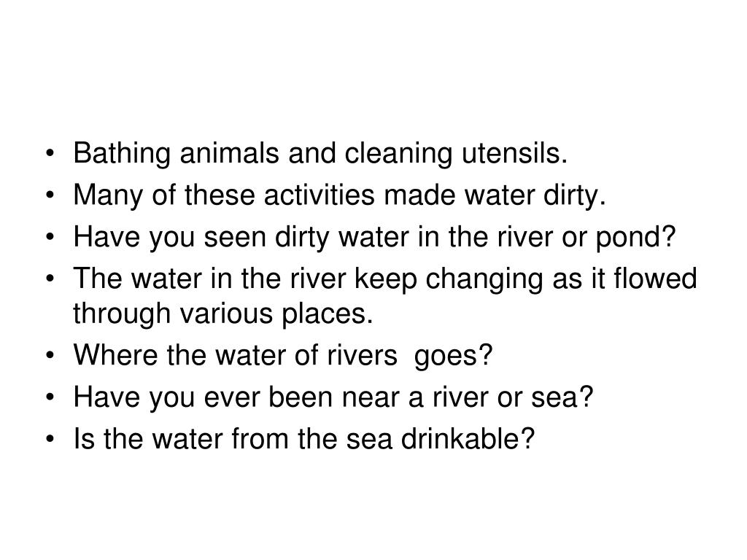Click the line 'The water in the river keep changing'
The image size is (747, 560).
[x=385, y=279]
